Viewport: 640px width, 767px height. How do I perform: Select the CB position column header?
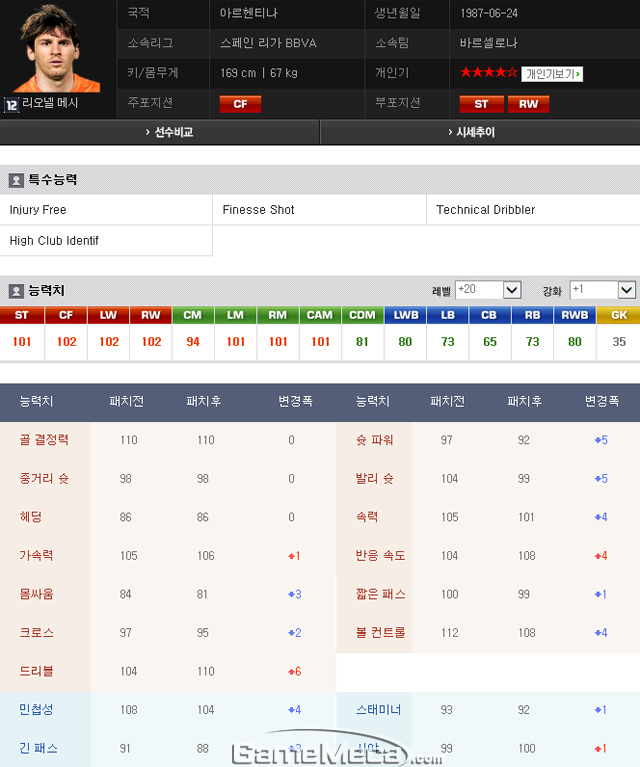pyautogui.click(x=490, y=315)
